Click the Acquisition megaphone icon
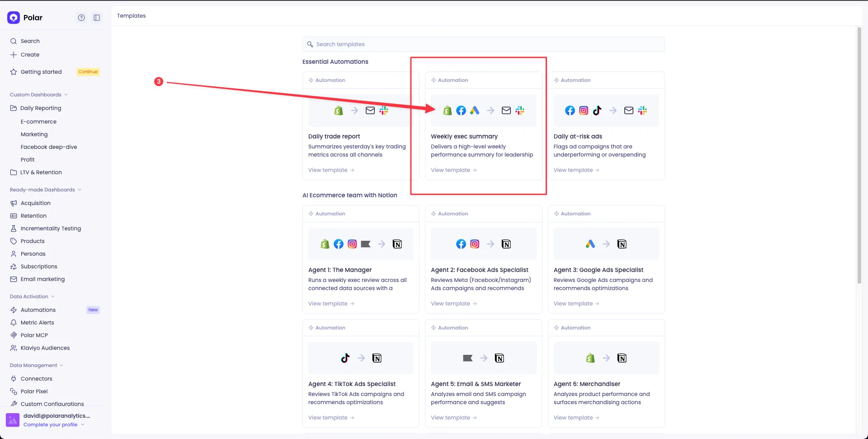 click(x=14, y=203)
